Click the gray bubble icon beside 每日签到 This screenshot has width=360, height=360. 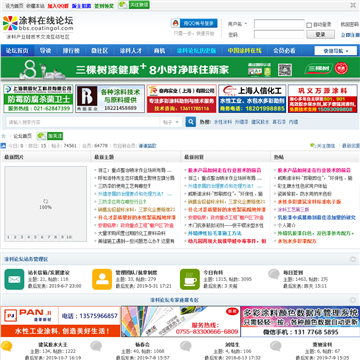pos(274,274)
